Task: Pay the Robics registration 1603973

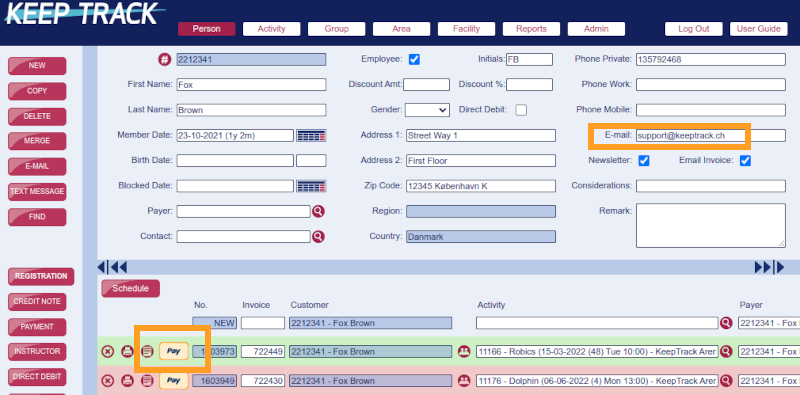Action: tap(174, 351)
